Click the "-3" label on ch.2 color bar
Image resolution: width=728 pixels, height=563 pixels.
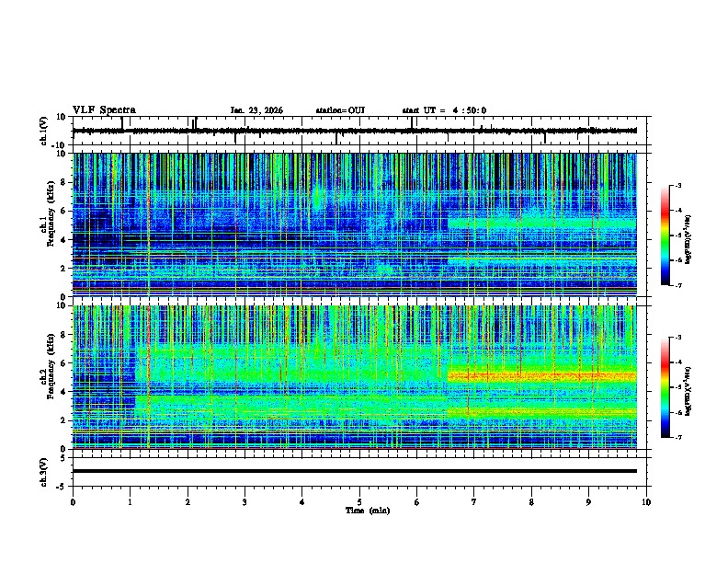coord(677,338)
